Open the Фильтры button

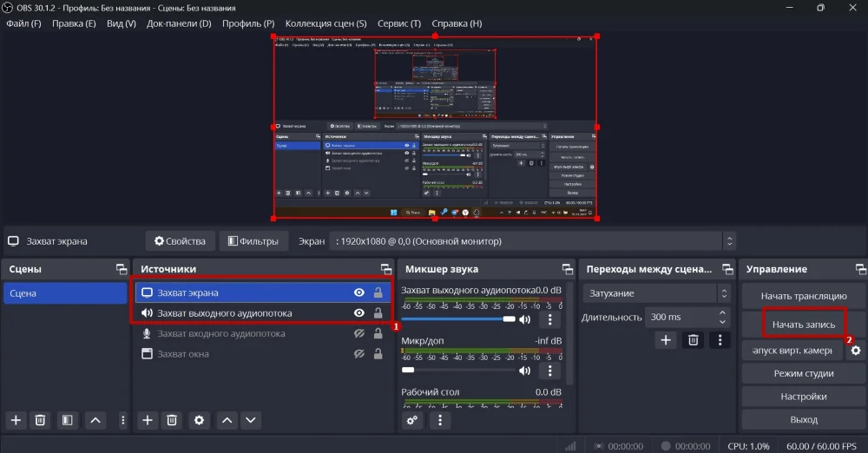(253, 241)
